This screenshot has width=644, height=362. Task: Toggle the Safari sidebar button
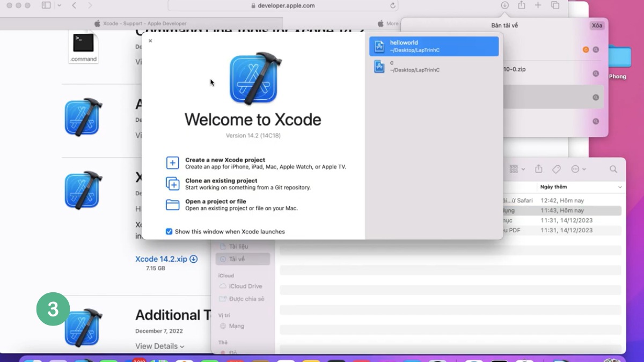(x=46, y=5)
